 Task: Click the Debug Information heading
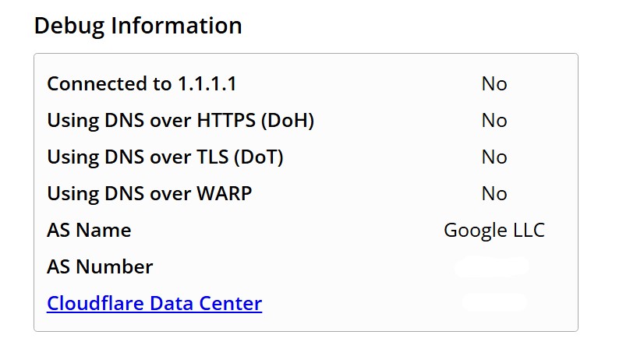click(x=138, y=26)
